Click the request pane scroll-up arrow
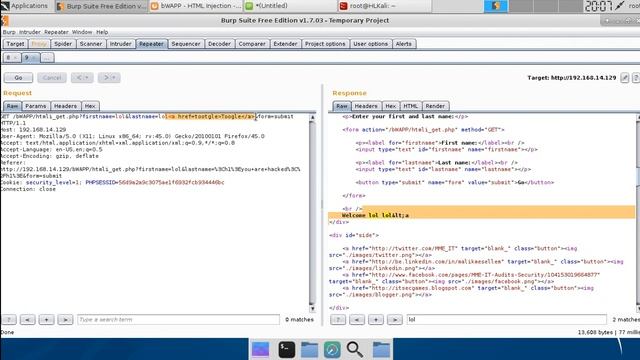The image size is (640, 360). [312, 118]
